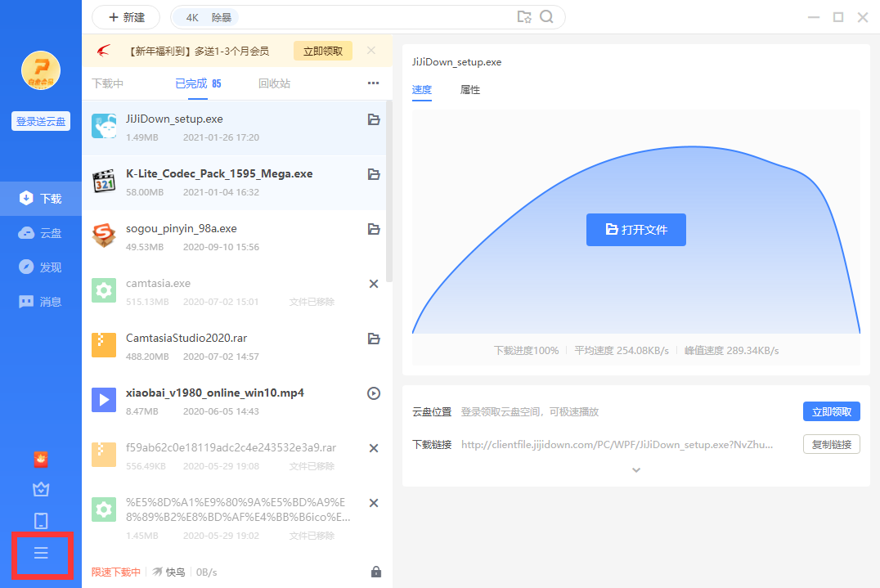Viewport: 880px width, 588px height.
Task: Open the three-dots more options menu
Action: coord(374,83)
